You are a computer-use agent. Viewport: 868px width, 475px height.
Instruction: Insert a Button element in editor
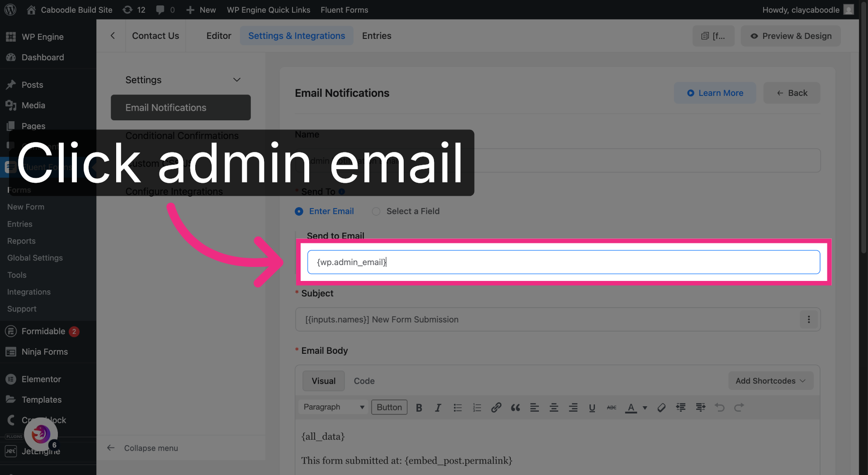(x=389, y=407)
